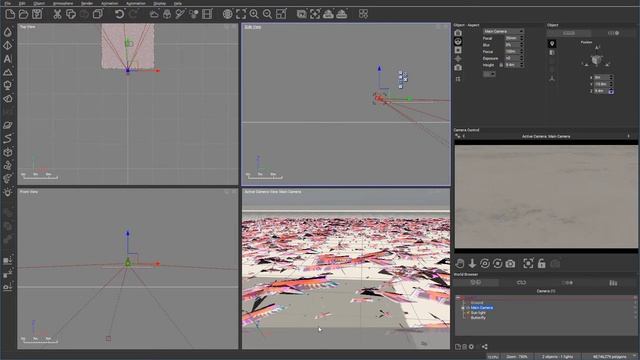Select Ground in World Browser

point(477,303)
